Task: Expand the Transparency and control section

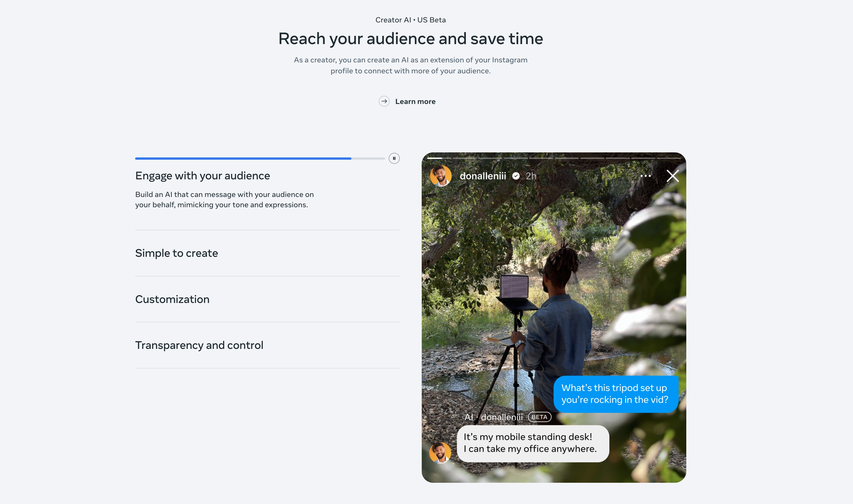Action: [x=199, y=345]
